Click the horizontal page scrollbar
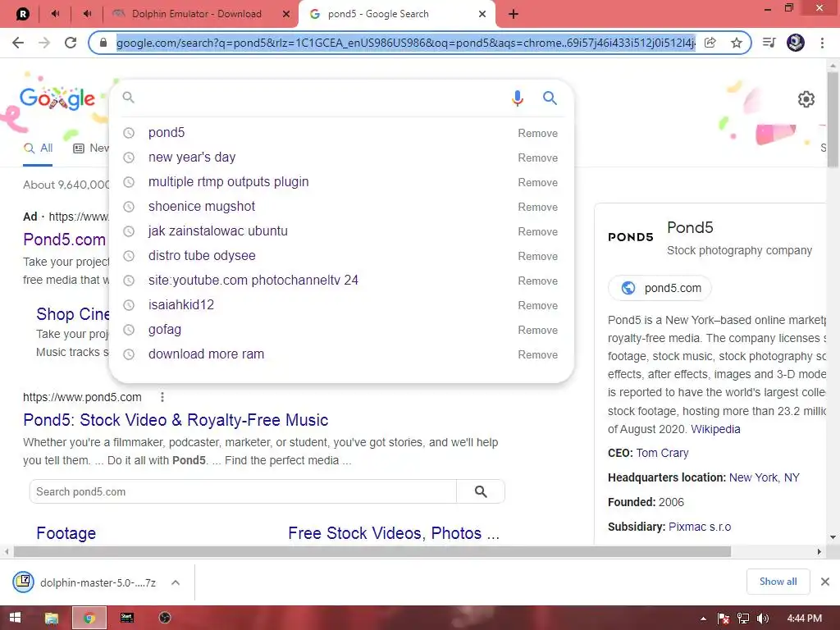840x630 pixels. (x=372, y=552)
